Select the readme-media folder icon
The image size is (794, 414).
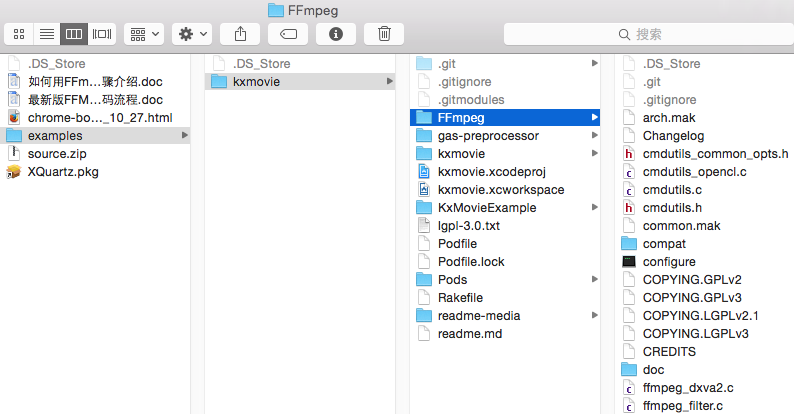[424, 315]
